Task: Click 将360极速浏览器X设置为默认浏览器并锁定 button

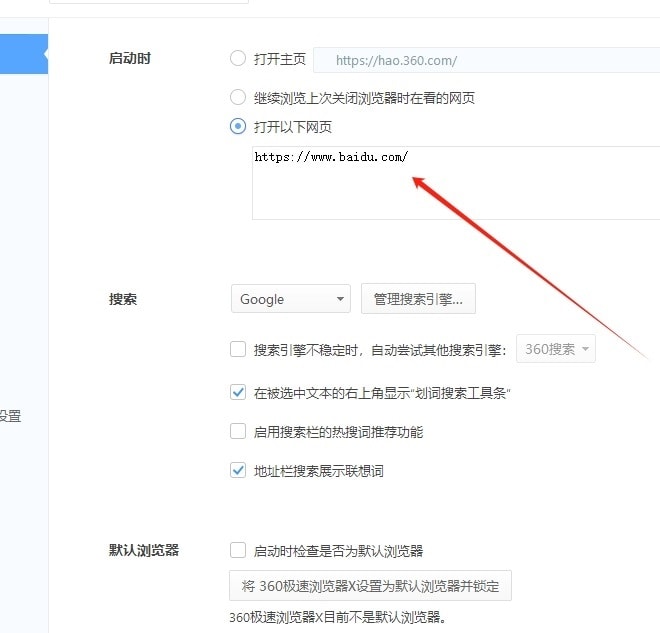Action: (x=370, y=585)
